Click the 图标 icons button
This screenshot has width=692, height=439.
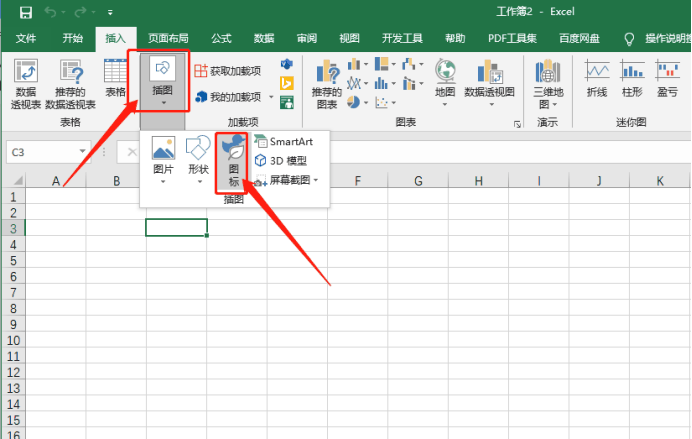tap(233, 161)
